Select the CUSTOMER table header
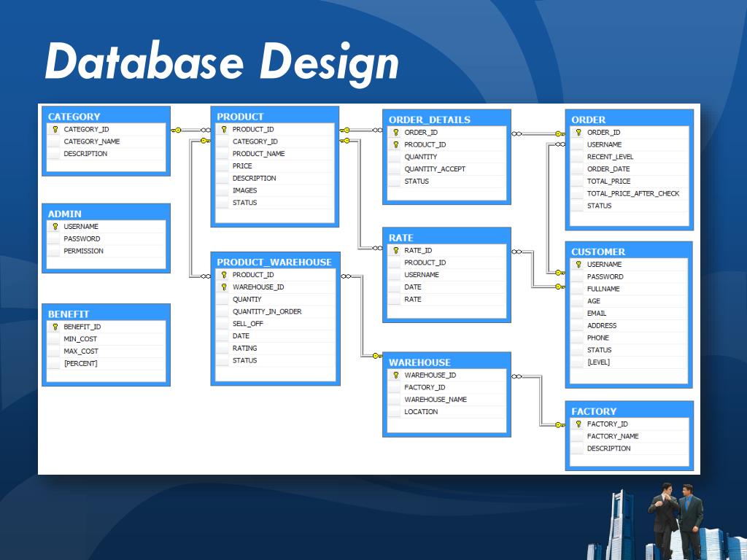The image size is (747, 560). pyautogui.click(x=630, y=252)
